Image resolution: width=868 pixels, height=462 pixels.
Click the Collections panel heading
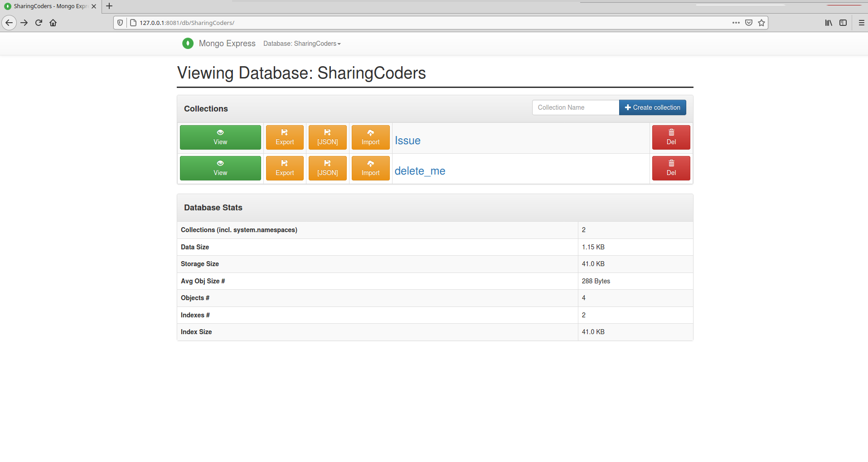click(206, 109)
